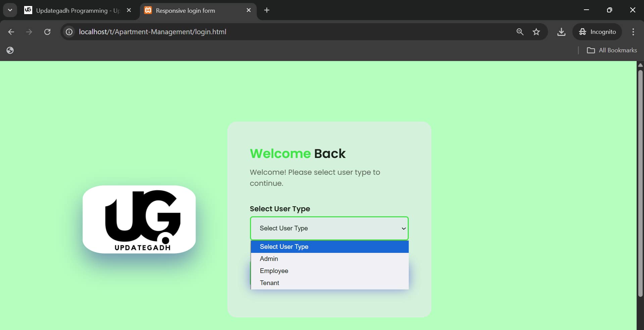Click the globe icon in bookmarks bar
The image size is (644, 330).
pyautogui.click(x=10, y=50)
